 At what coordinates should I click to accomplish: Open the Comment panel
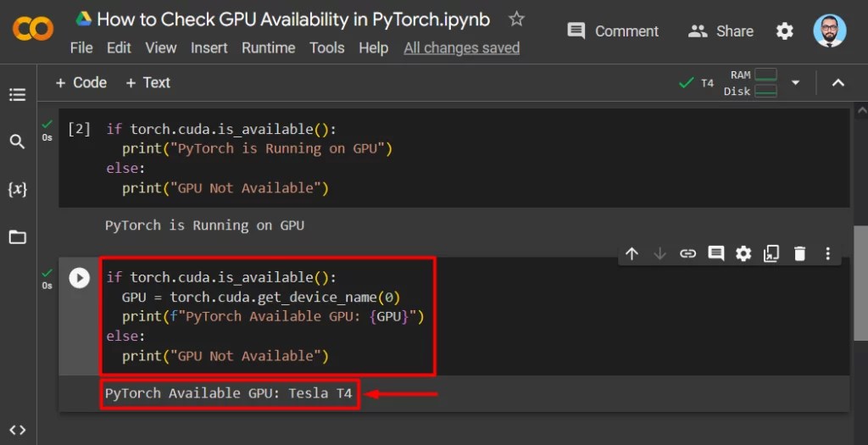(x=613, y=31)
